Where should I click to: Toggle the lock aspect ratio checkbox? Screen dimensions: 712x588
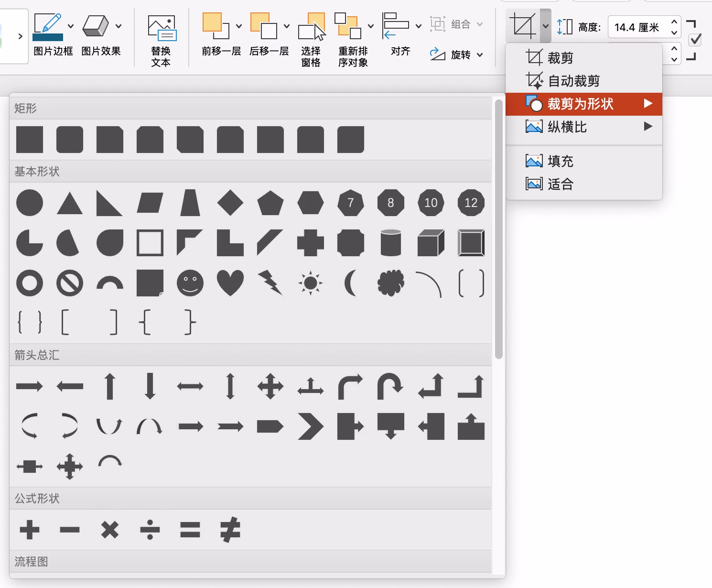pyautogui.click(x=695, y=40)
